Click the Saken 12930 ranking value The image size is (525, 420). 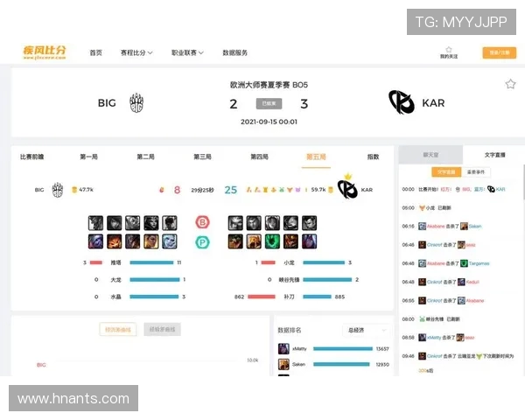tap(382, 364)
